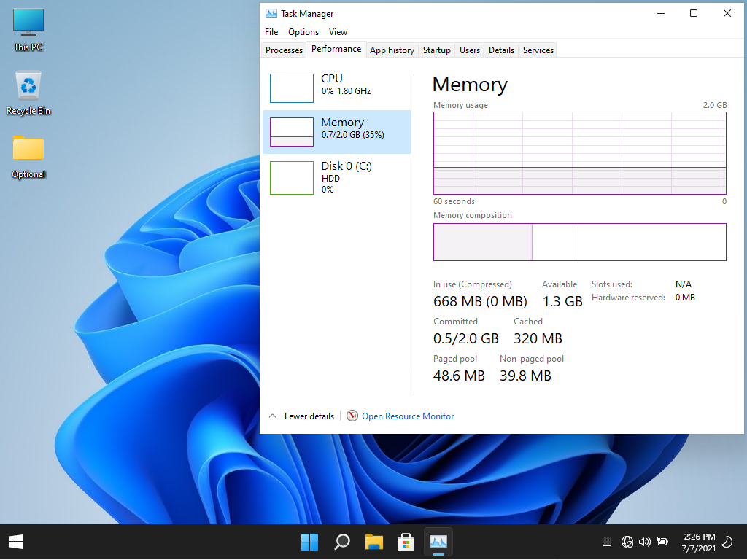
Task: Select the CPU mini graph thumbnail
Action: pyautogui.click(x=292, y=88)
